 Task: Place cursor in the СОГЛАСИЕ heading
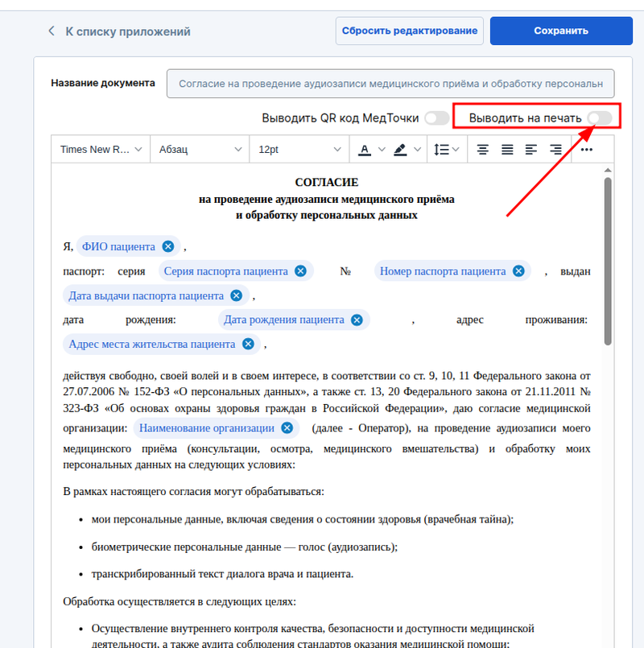click(327, 182)
